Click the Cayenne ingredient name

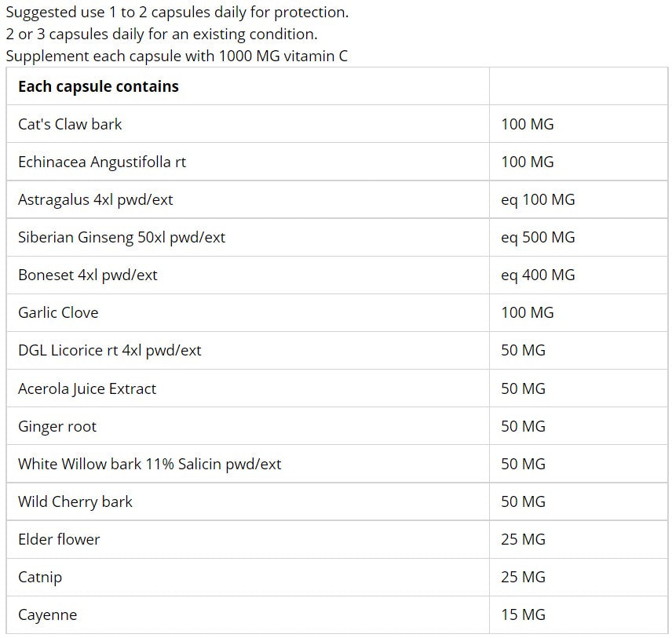coord(47,614)
